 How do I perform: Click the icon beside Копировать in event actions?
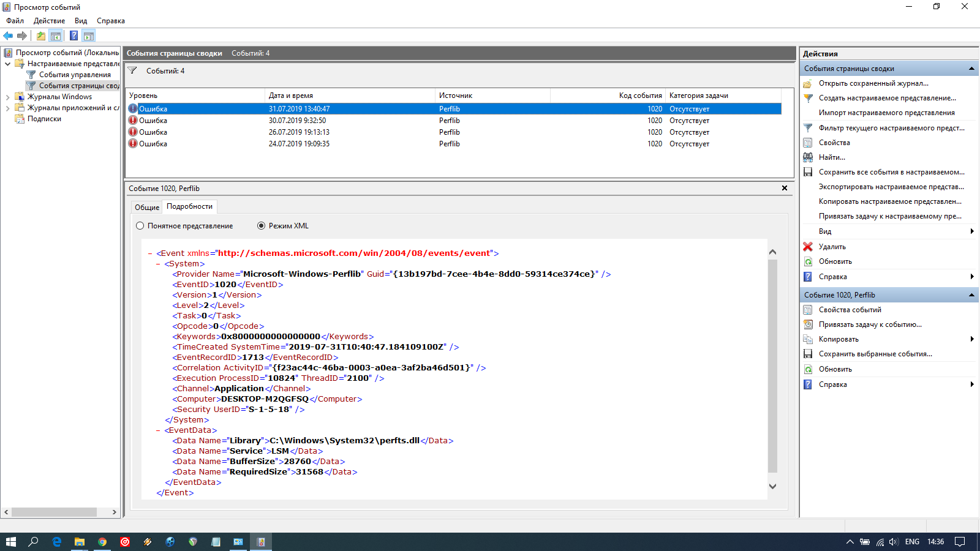(x=808, y=339)
